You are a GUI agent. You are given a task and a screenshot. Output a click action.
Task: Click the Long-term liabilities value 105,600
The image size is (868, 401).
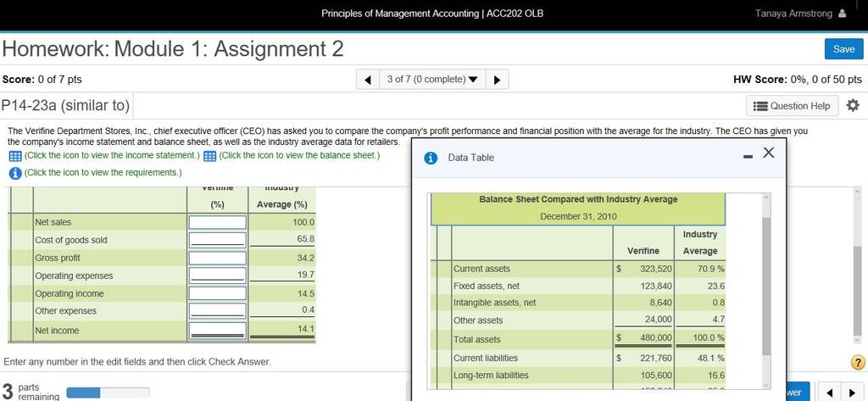click(x=655, y=375)
